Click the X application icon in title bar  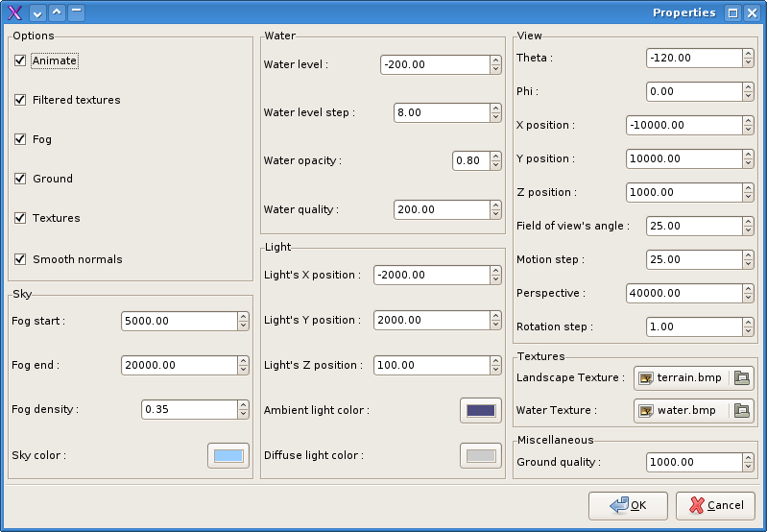[x=14, y=12]
